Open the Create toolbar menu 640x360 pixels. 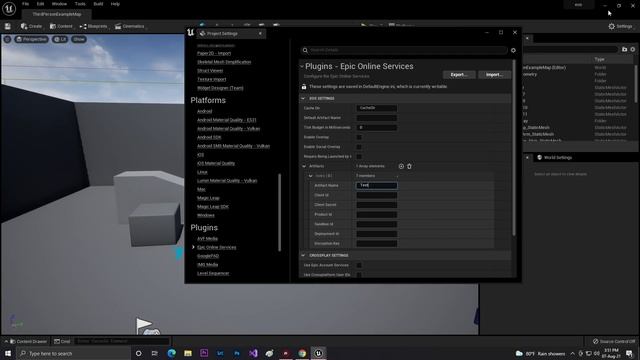31,26
